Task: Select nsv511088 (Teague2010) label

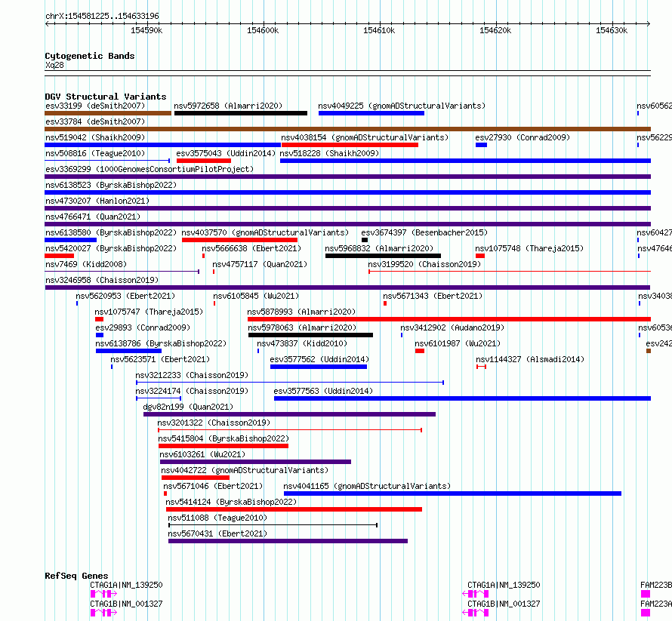Action: click(x=217, y=518)
